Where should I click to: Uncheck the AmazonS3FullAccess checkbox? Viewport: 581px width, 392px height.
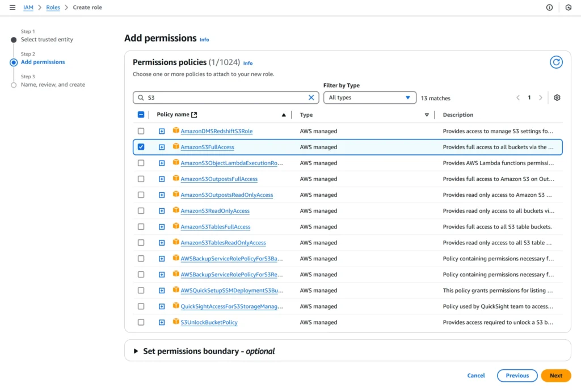pyautogui.click(x=141, y=147)
